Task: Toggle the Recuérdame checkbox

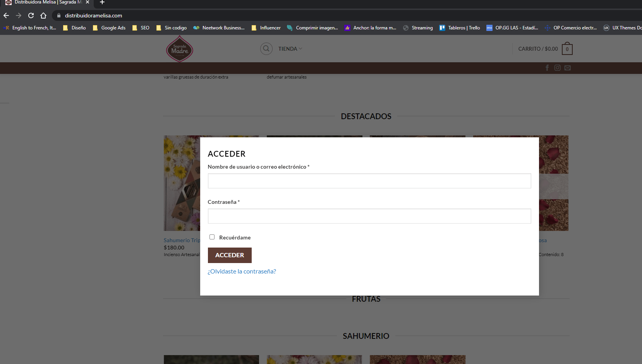Action: 212,237
